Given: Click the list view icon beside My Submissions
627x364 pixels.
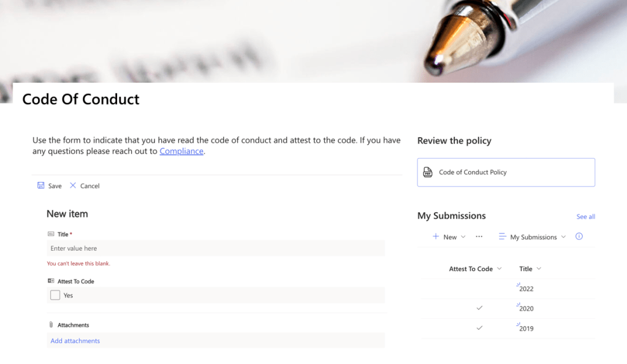Looking at the screenshot, I should (x=503, y=237).
